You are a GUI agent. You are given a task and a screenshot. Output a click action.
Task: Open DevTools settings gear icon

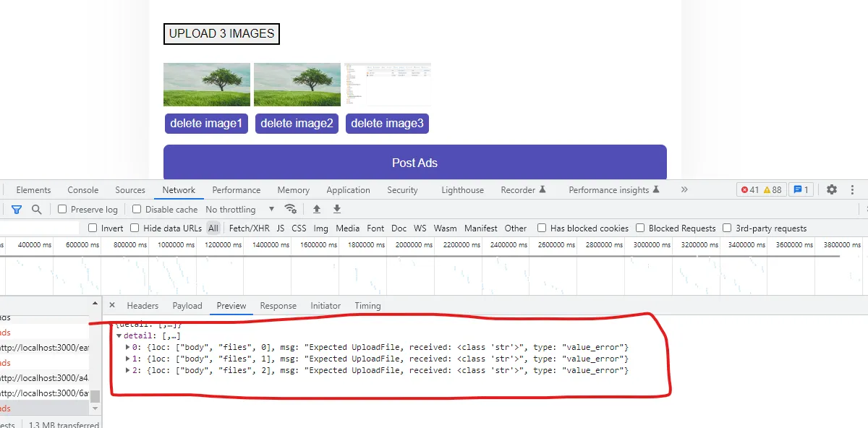(x=832, y=189)
